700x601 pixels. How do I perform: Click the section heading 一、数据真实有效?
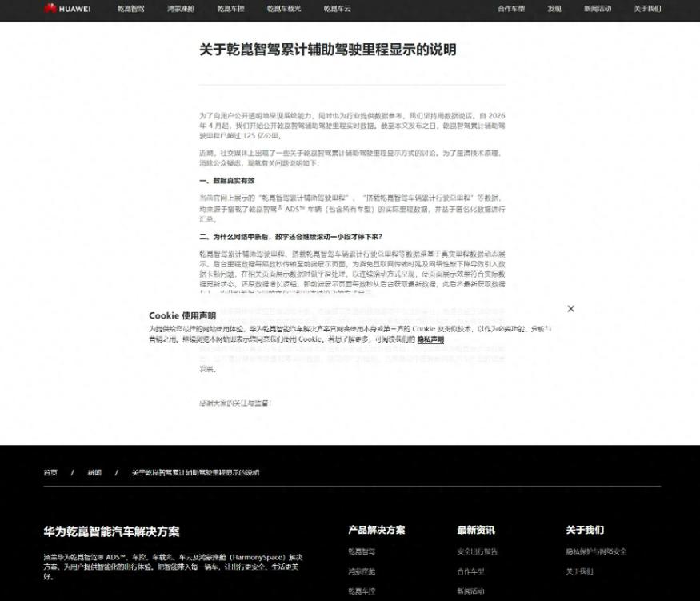(x=226, y=181)
